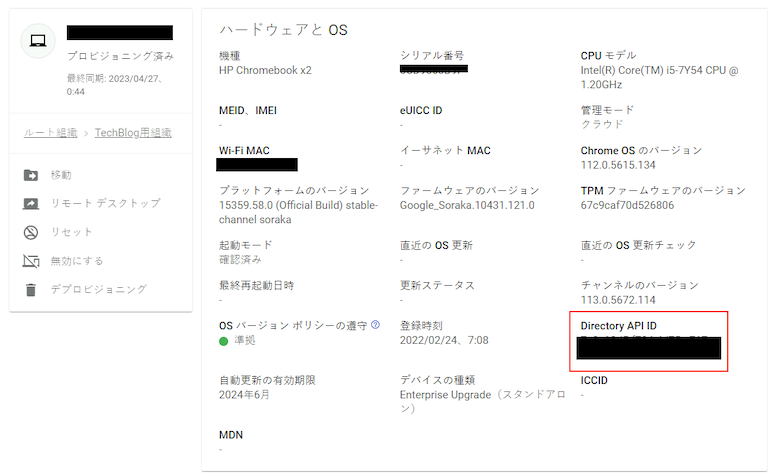Click the 直近の OS 更新 label
The height and width of the screenshot is (476, 768).
click(x=436, y=245)
